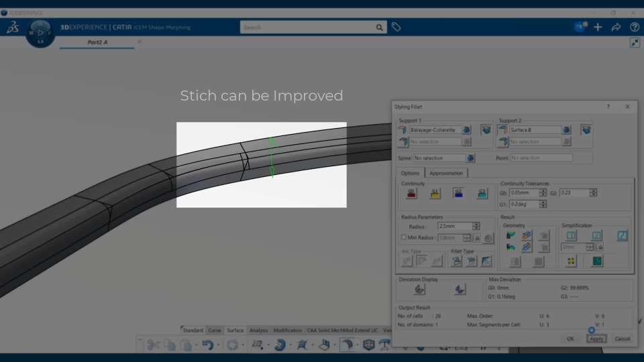Click the Styling Fillet dialog help button
This screenshot has width=644, height=362.
(608, 107)
